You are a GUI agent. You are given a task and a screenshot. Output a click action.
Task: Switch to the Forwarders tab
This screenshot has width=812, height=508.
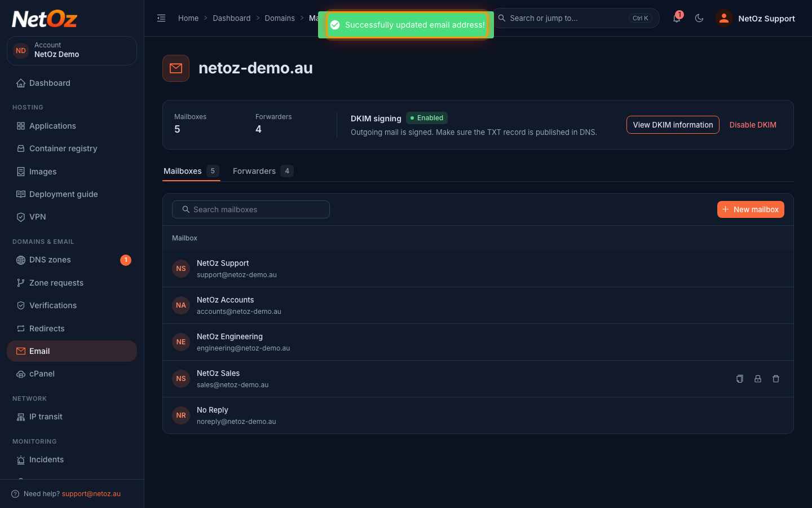pos(263,171)
